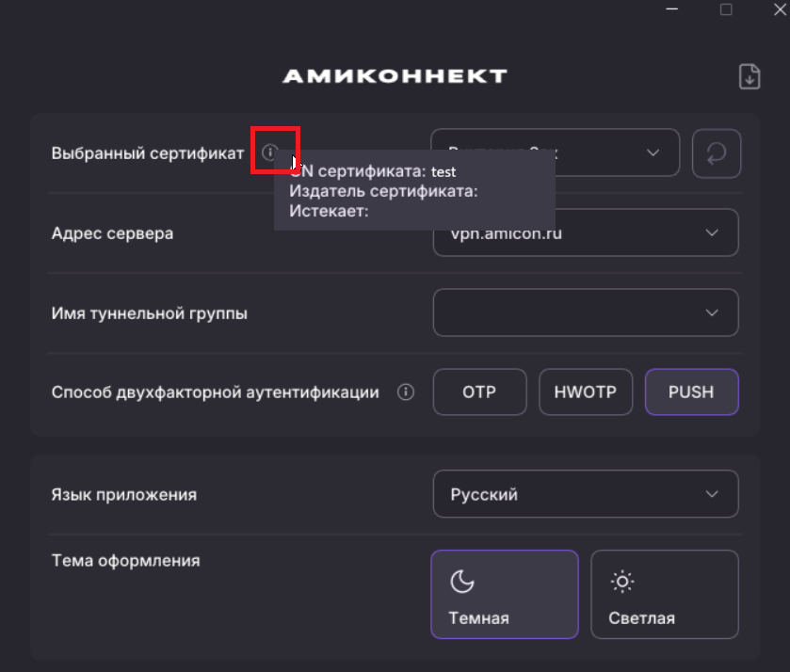Expand the selected certificate dropdown
The width and height of the screenshot is (790, 672).
(x=653, y=152)
